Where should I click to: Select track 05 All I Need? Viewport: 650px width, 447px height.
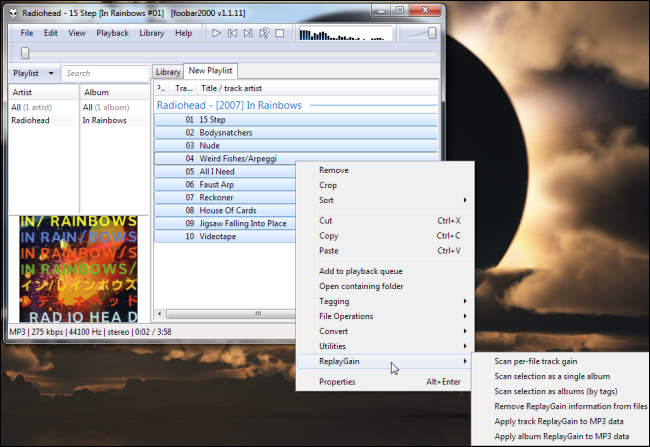(x=225, y=172)
